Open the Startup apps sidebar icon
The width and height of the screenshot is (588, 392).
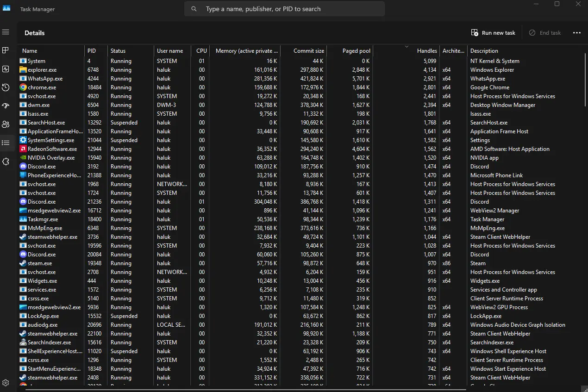(6, 106)
